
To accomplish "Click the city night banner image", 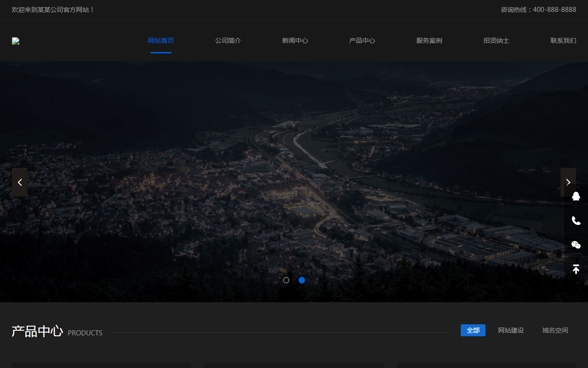I will pos(294,182).
